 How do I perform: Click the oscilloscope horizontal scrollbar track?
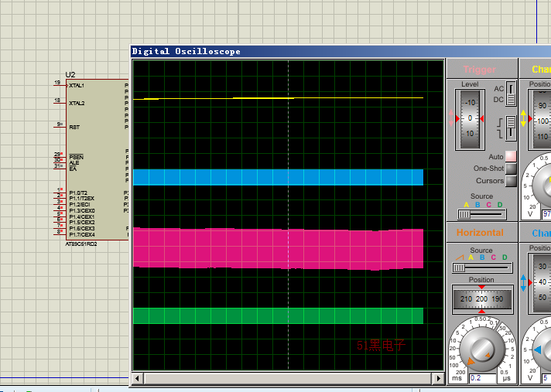[288, 378]
